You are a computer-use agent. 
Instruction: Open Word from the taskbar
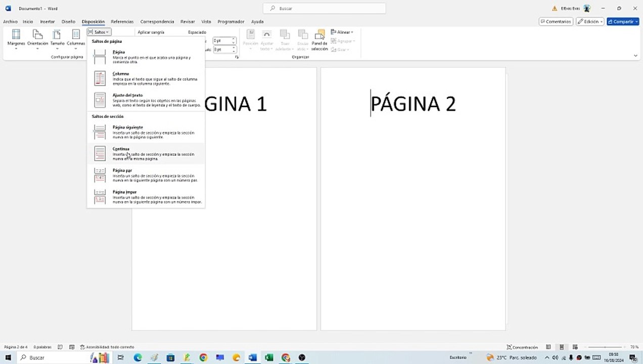point(252,357)
